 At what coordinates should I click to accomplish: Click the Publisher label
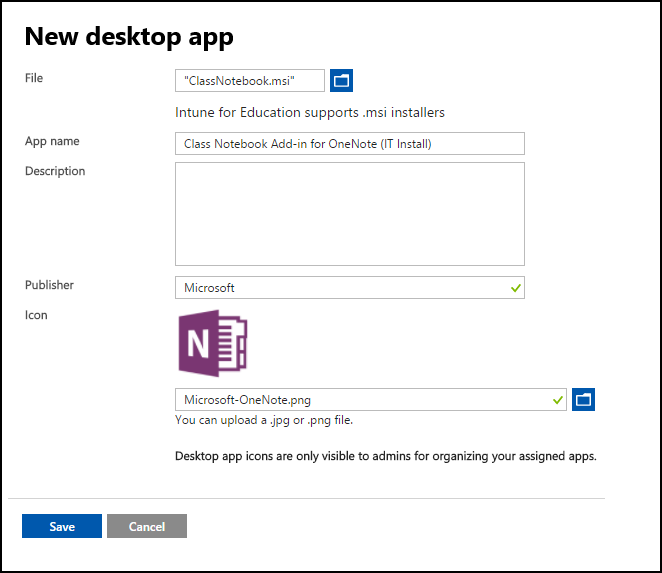click(49, 285)
